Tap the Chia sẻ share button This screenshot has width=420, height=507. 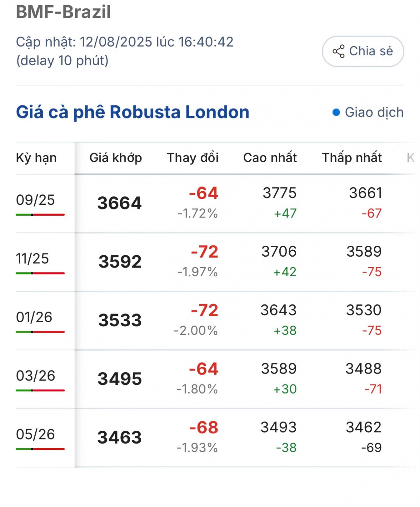(363, 51)
